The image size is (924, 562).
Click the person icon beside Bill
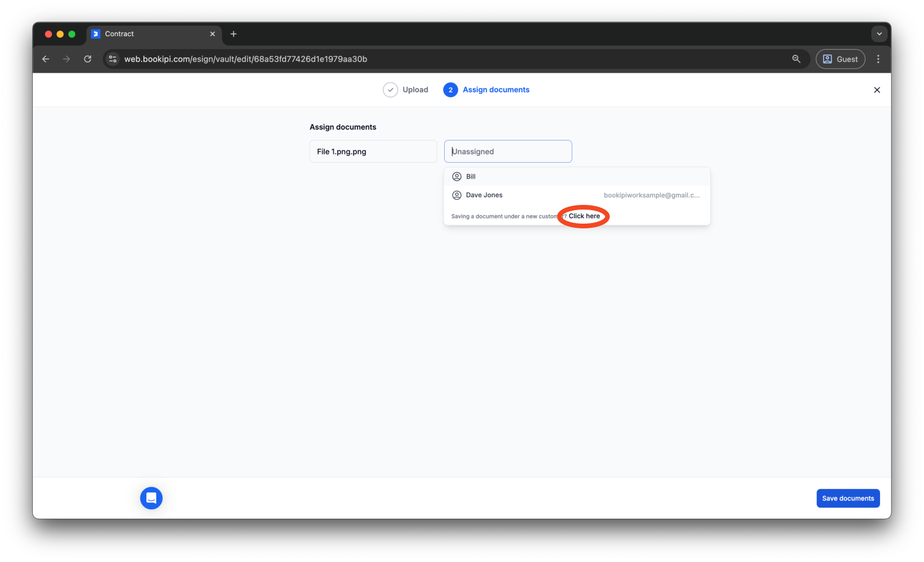tap(457, 177)
